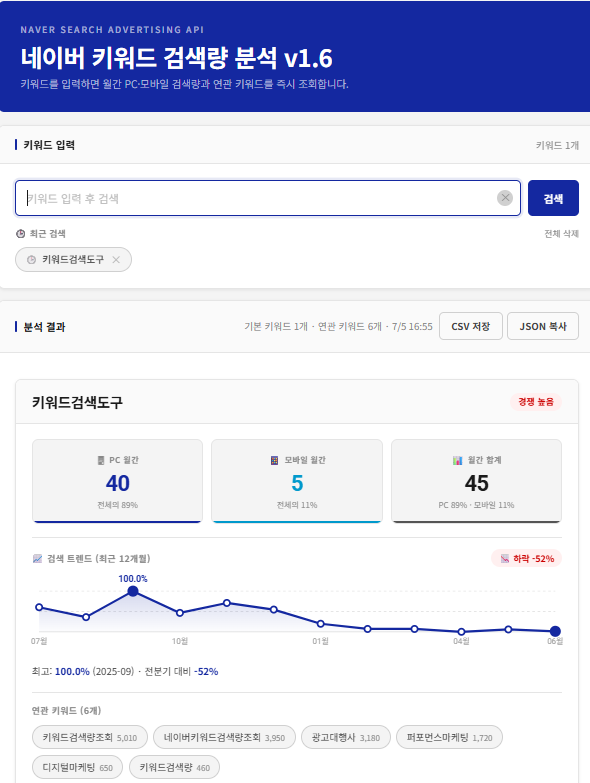Open the related keyword 광고대행사 chip
The image size is (590, 783).
346,737
